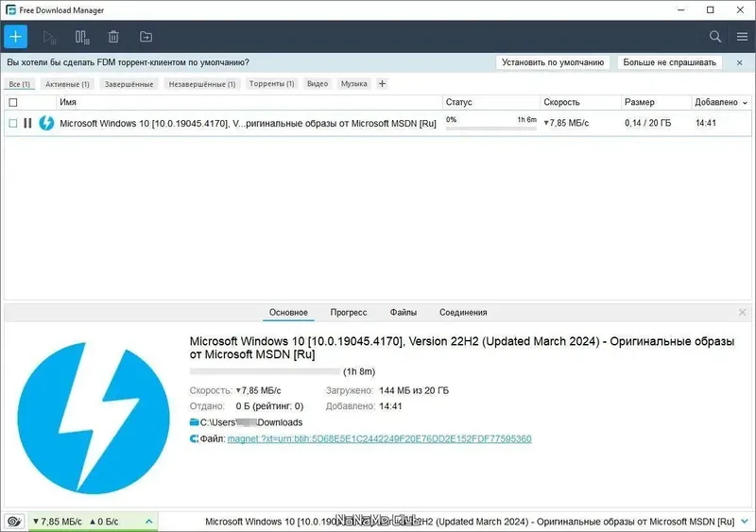756x532 pixels.
Task: Click the download title in the bottom status bar
Action: pyautogui.click(x=470, y=522)
